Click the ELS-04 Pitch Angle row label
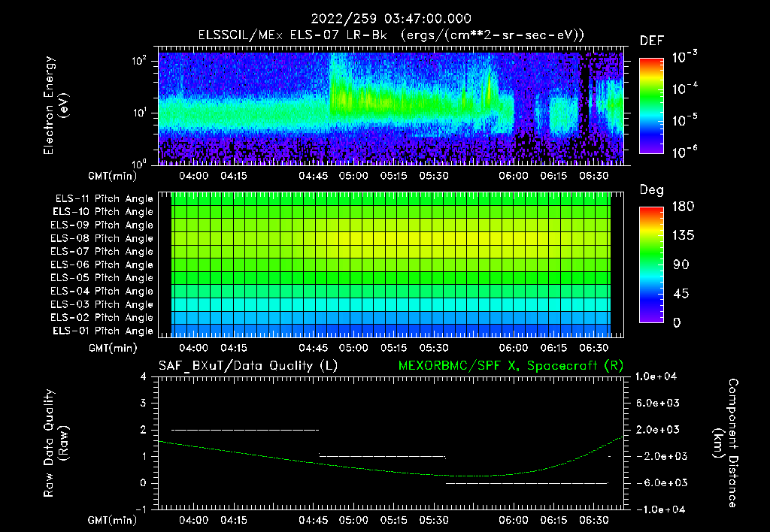 pyautogui.click(x=102, y=292)
